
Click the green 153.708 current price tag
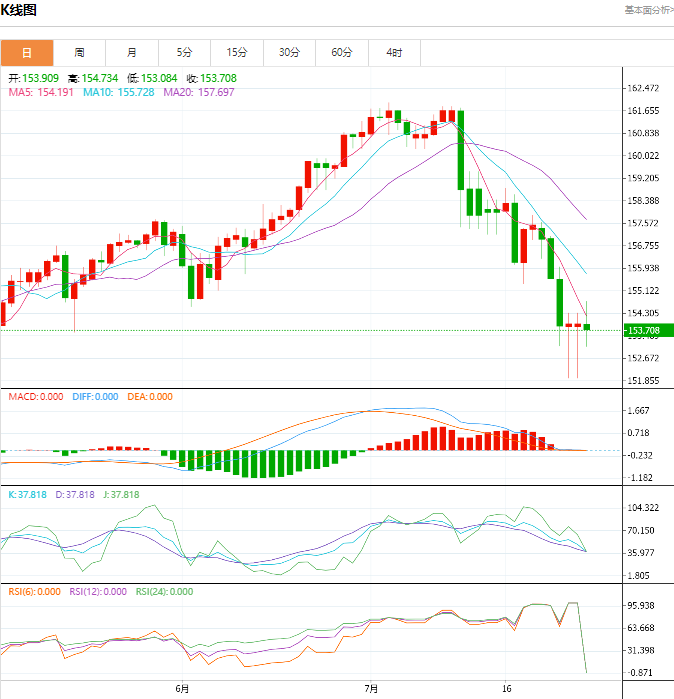click(646, 331)
